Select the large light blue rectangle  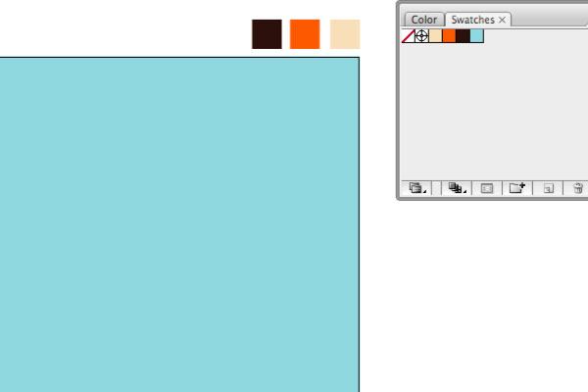[x=179, y=224]
